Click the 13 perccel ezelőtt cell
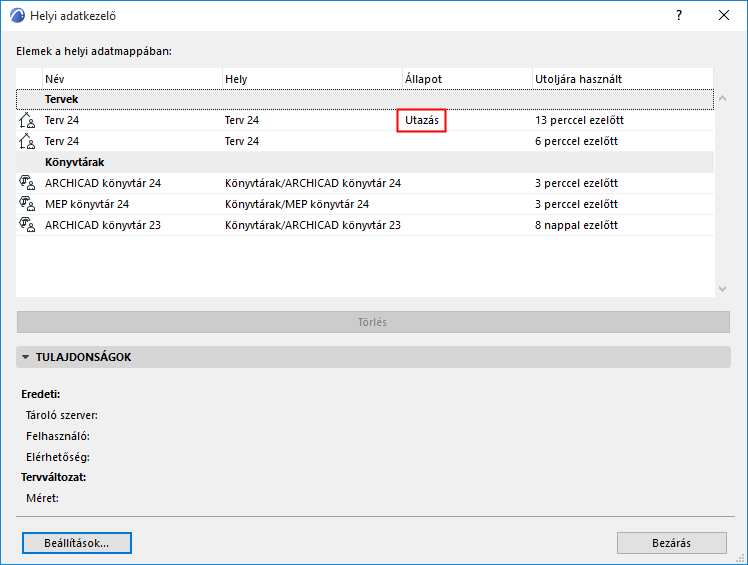The width and height of the screenshot is (748, 565). pos(579,120)
